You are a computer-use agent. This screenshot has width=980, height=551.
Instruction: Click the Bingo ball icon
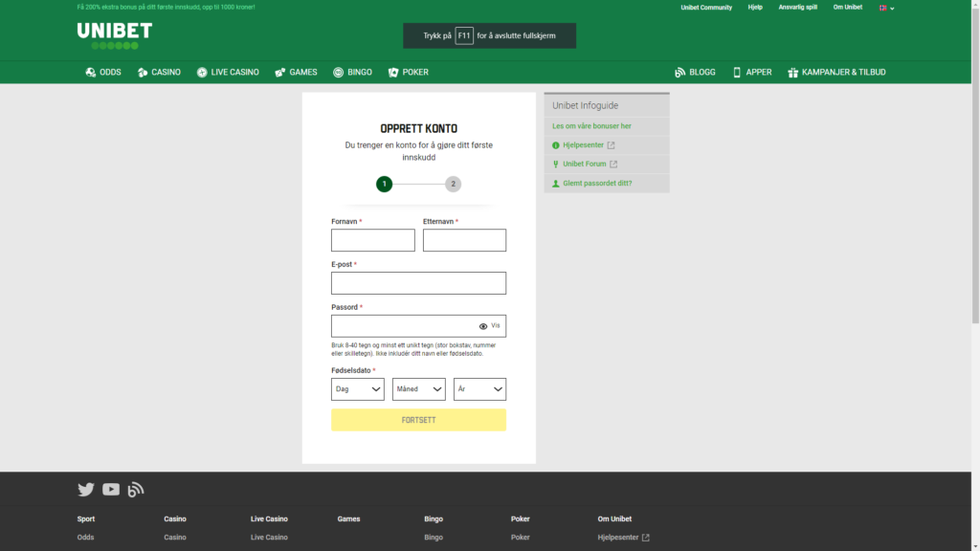(338, 73)
